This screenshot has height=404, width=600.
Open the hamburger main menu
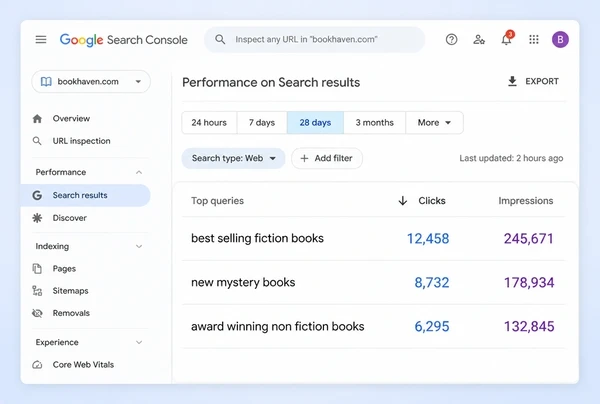41,39
